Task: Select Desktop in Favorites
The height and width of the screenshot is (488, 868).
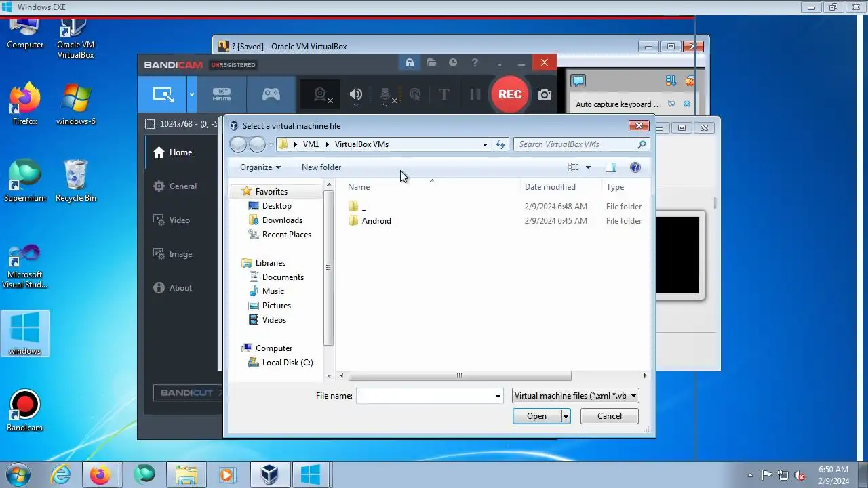Action: click(x=277, y=206)
